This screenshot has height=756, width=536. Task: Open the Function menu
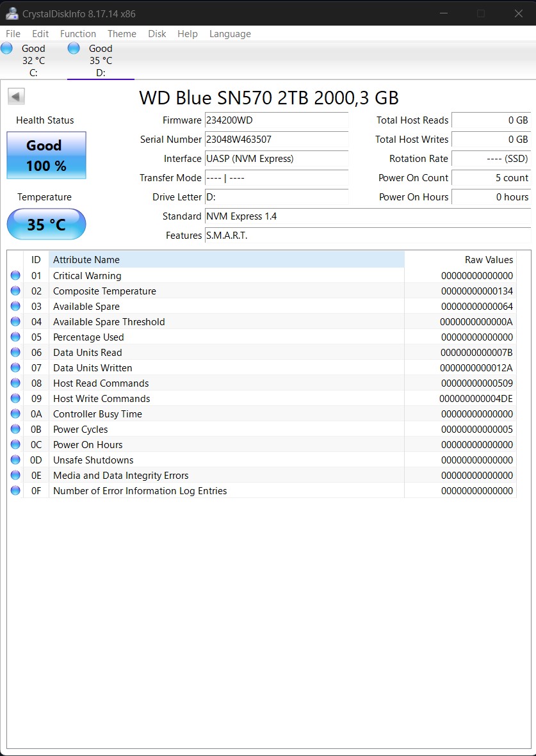(x=78, y=34)
